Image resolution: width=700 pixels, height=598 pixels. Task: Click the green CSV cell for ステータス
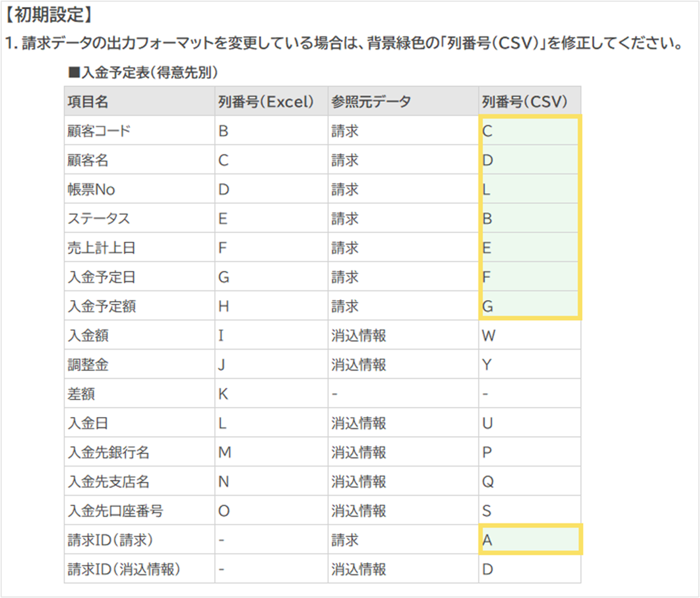[530, 218]
